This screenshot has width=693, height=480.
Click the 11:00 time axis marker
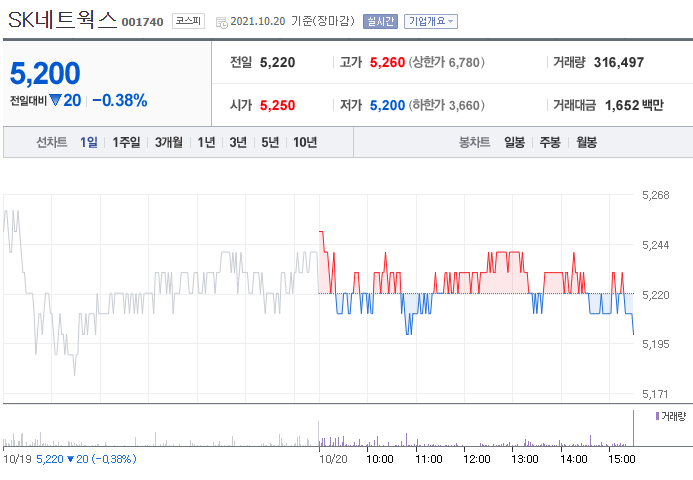click(429, 459)
